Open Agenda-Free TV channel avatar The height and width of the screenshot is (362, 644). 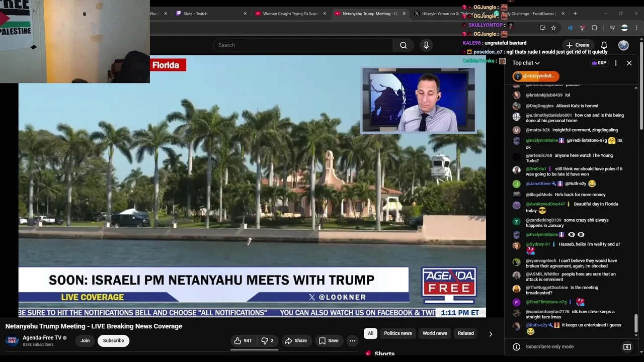coord(12,341)
